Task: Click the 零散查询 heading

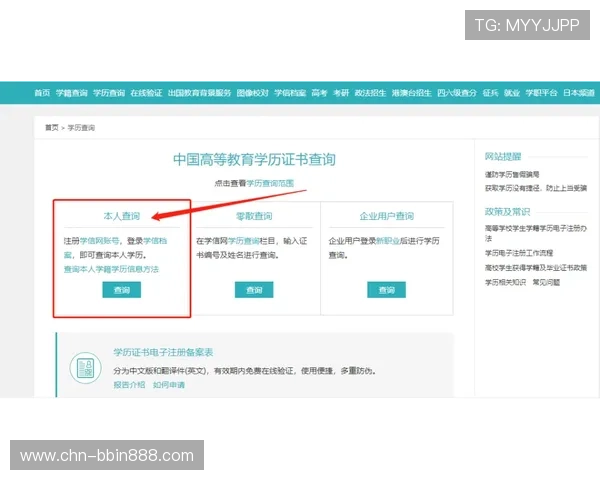Action: coord(254,216)
